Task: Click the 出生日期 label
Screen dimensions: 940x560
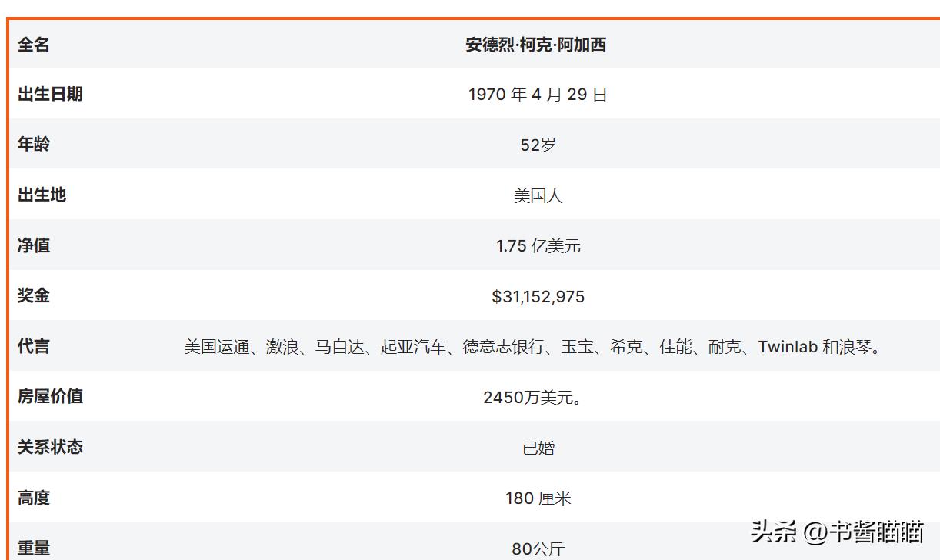Action: pos(50,94)
